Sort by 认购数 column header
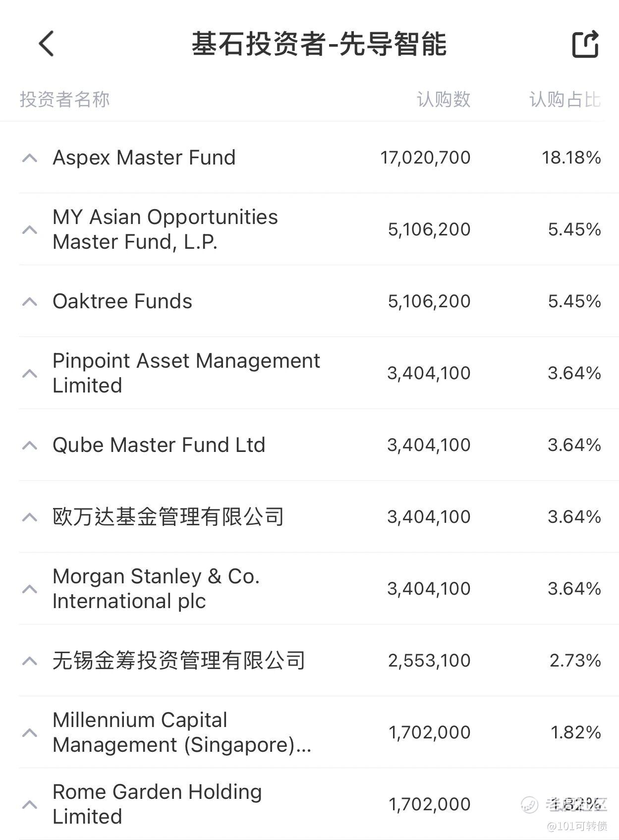 tap(444, 100)
